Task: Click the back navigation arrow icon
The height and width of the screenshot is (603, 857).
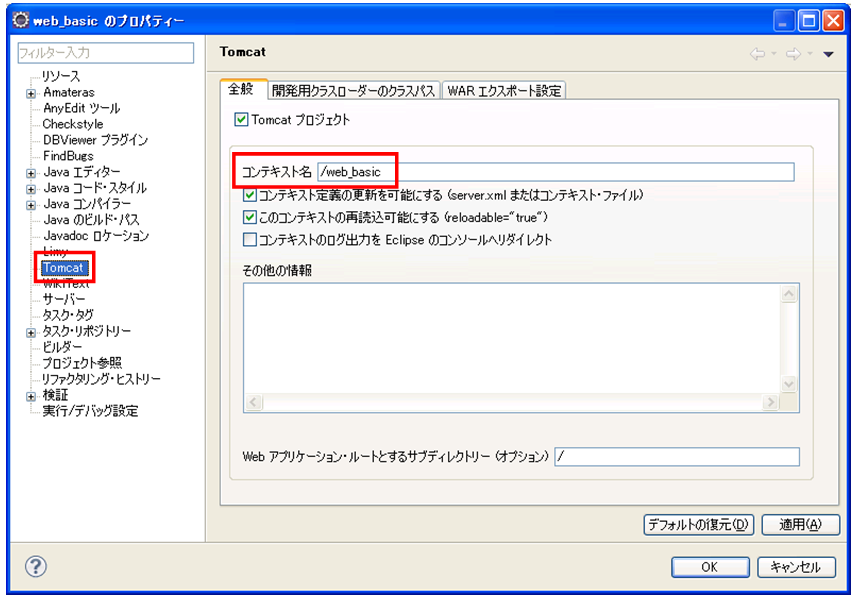Action: [758, 54]
